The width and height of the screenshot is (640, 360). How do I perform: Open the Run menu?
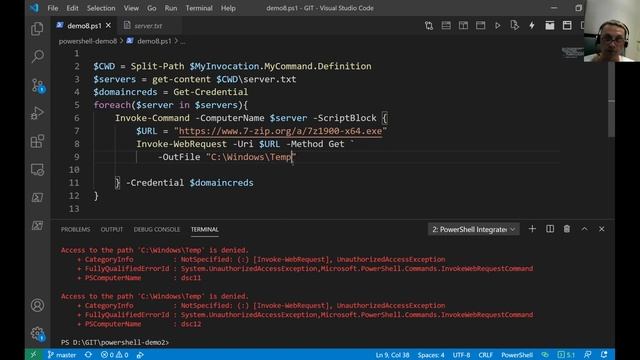[171, 8]
